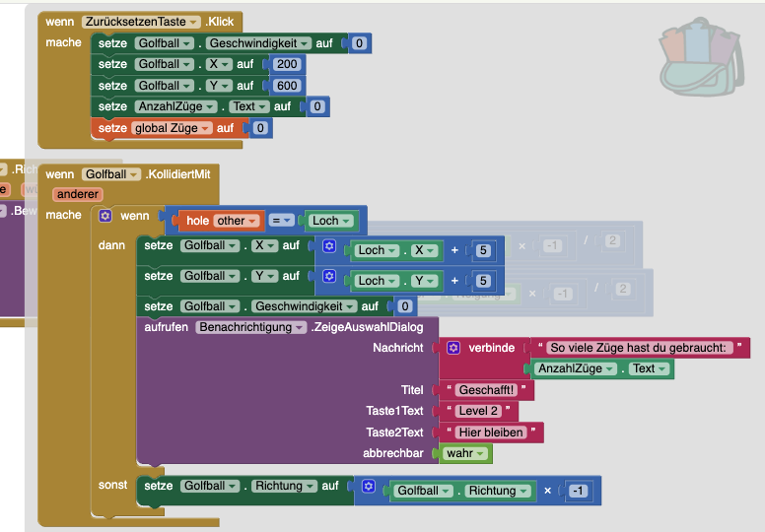Screen dimensions: 765x532
Task: Click the gear icon on the verbinde block
Action: [453, 348]
